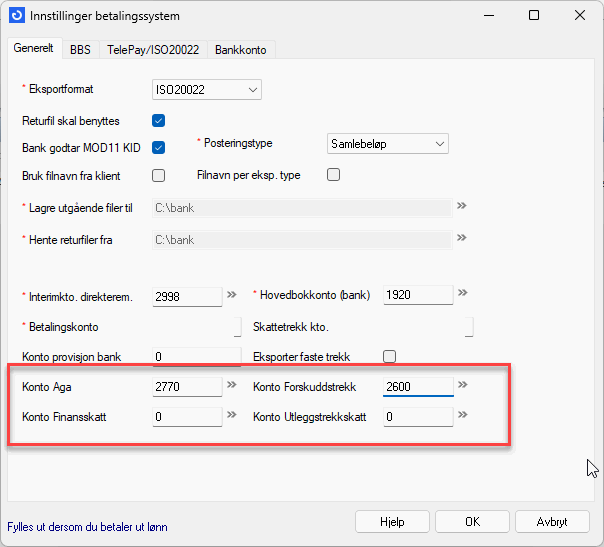Click the Konto provisjon bank field
604x547 pixels.
[196, 357]
